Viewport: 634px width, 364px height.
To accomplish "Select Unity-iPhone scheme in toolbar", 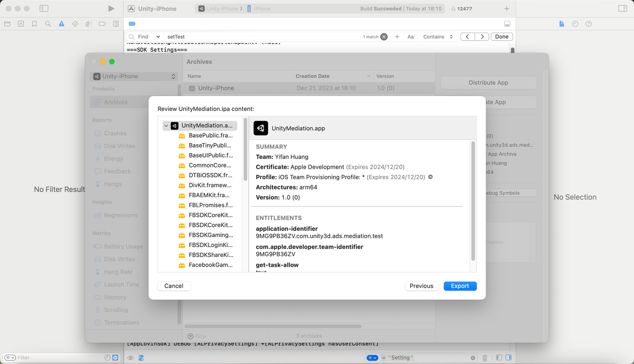I will pyautogui.click(x=218, y=9).
